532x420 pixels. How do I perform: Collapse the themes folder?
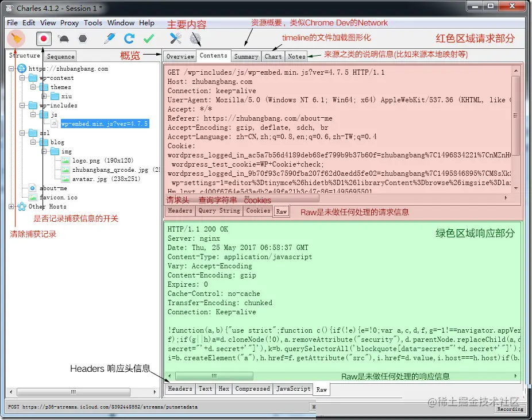pyautogui.click(x=33, y=87)
